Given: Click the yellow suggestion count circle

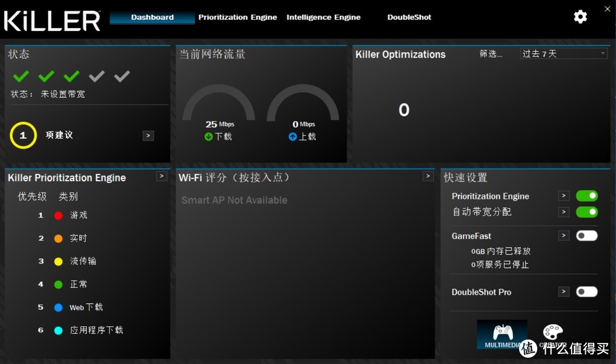Looking at the screenshot, I should 23,136.
